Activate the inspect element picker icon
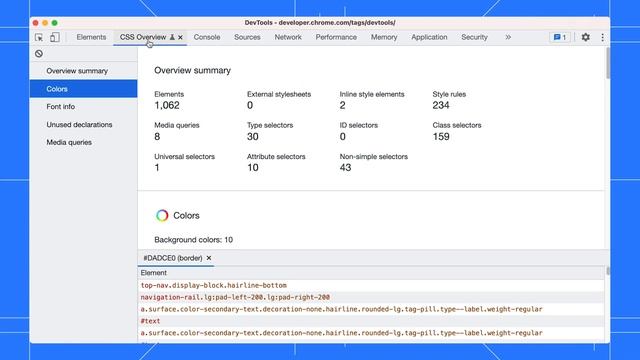This screenshot has width=640, height=360. [39, 37]
